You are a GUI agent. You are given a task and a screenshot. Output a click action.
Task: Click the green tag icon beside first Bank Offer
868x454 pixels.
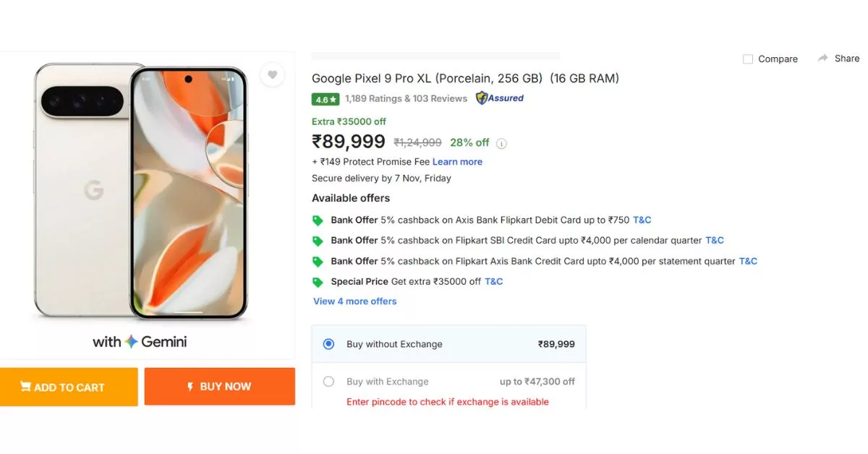pos(318,220)
